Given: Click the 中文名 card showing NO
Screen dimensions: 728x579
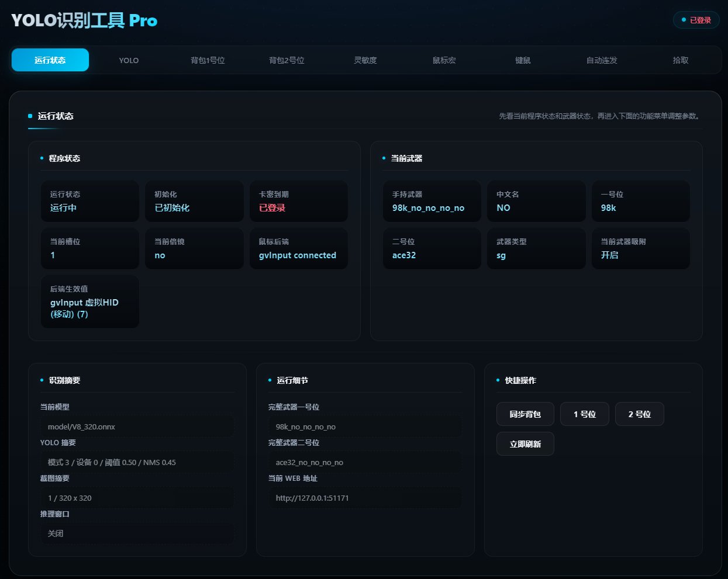Looking at the screenshot, I should pos(536,201).
